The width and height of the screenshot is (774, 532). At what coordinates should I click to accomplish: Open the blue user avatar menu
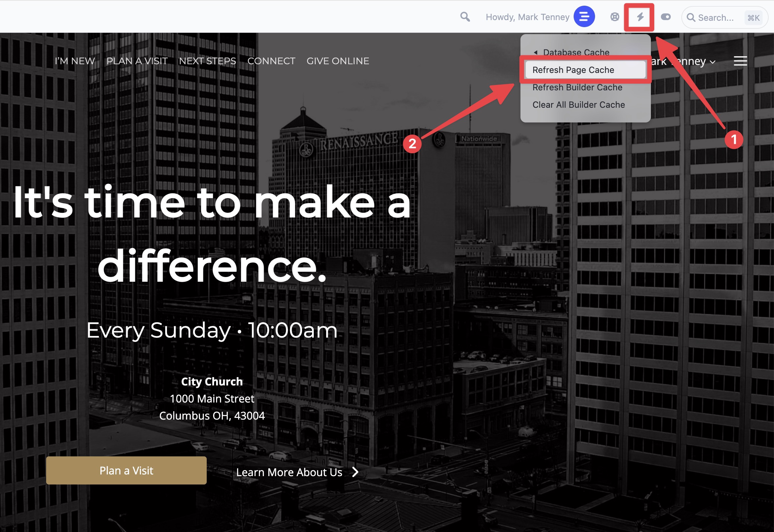584,17
